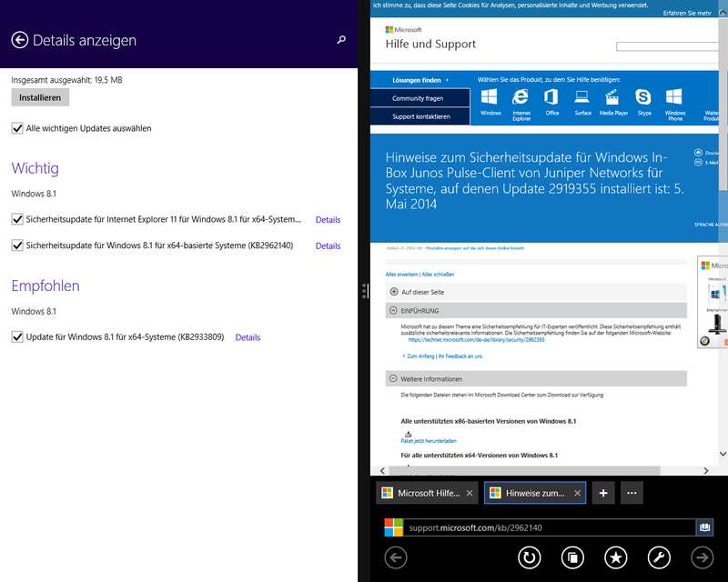Click the e-mail icon in article header
This screenshot has height=582, width=728.
(x=698, y=163)
